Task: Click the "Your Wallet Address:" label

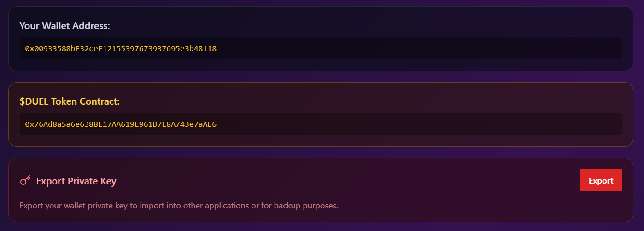Action: [64, 26]
